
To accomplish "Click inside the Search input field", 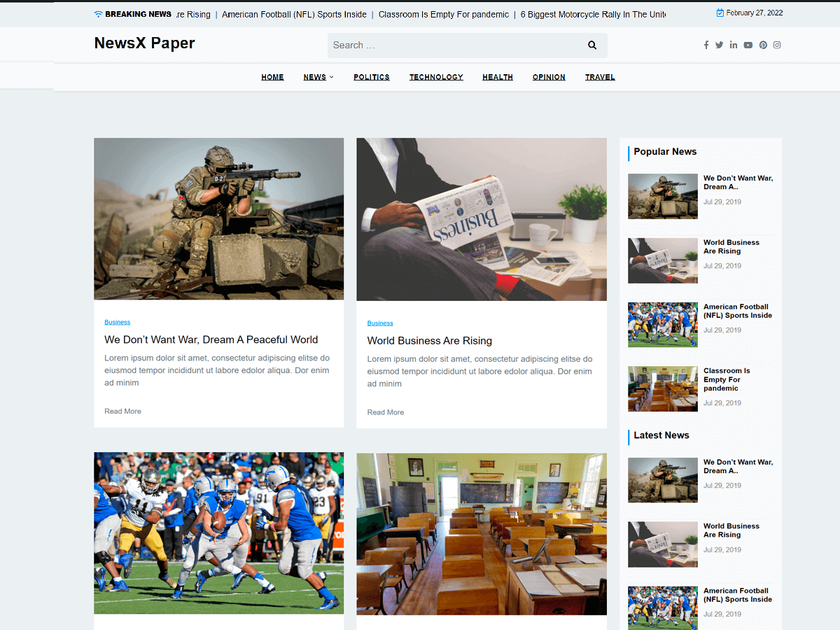I will point(455,45).
